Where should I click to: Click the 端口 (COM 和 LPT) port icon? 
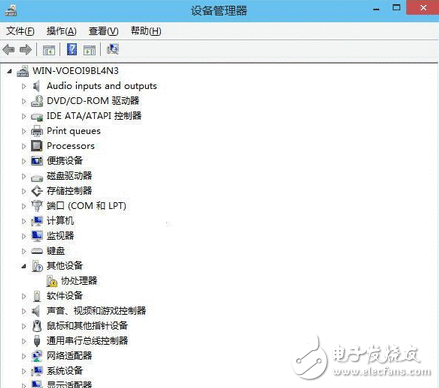click(x=37, y=206)
